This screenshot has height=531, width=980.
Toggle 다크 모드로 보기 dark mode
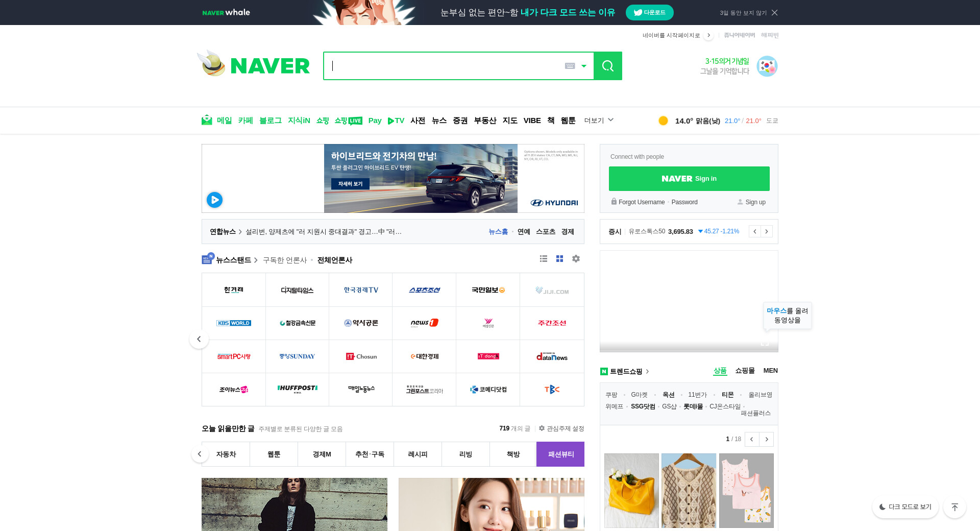coord(905,507)
